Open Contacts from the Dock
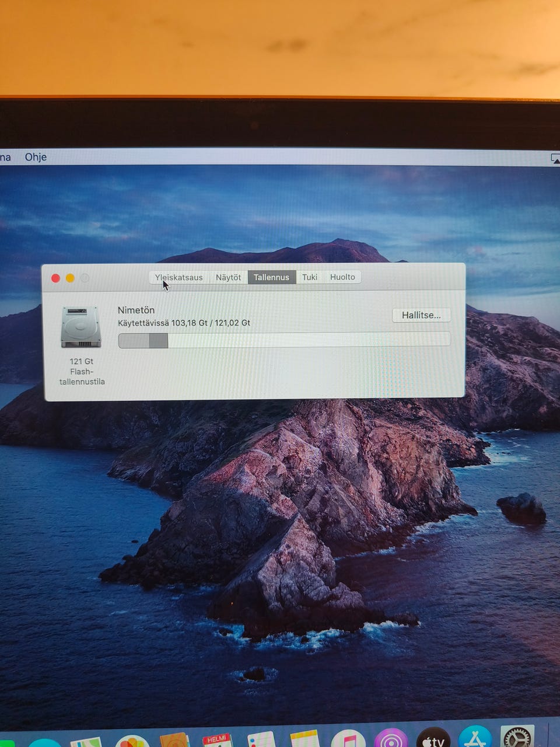 (x=174, y=739)
